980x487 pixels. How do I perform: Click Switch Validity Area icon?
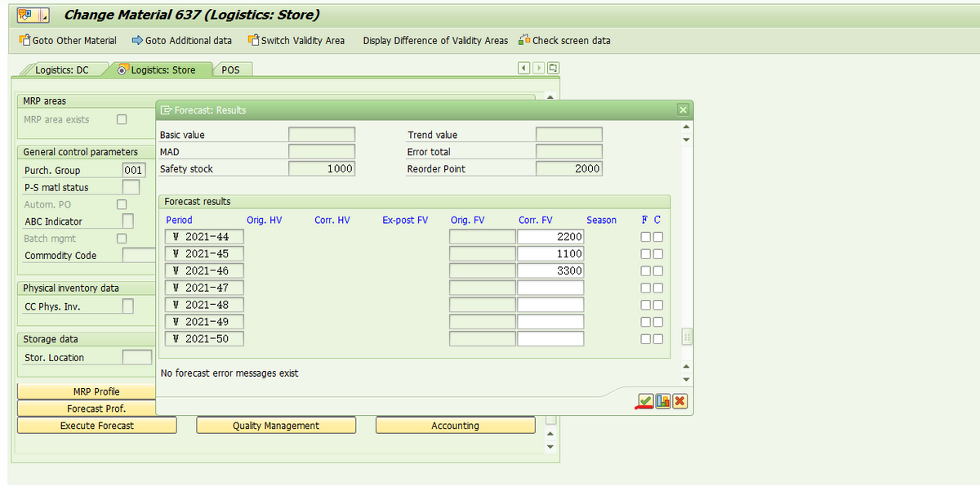[x=253, y=40]
